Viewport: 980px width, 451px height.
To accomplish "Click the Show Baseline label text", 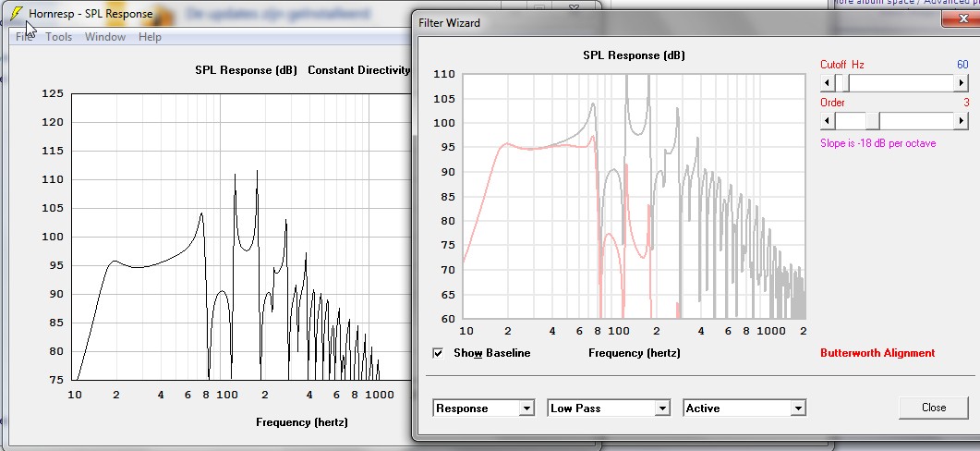I will tap(492, 353).
